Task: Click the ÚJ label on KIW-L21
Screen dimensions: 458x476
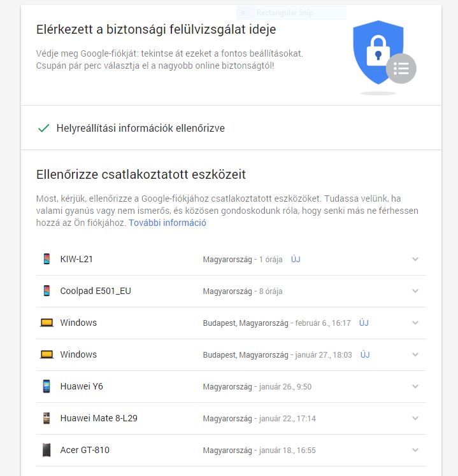Action: click(296, 259)
